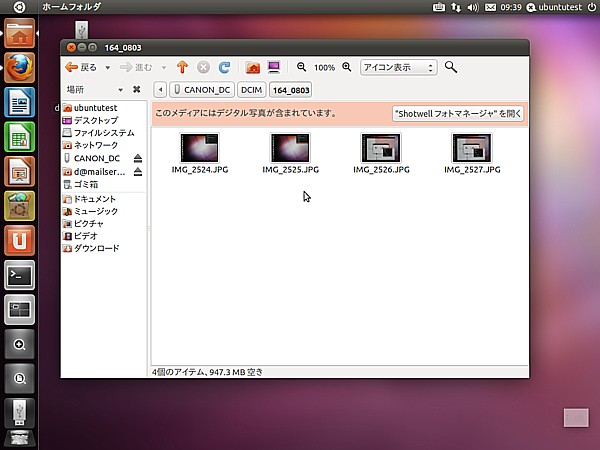Open the files lens in launcher

click(x=20, y=378)
